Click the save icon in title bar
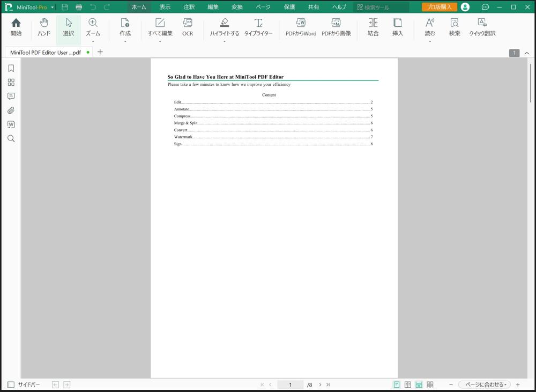 (x=65, y=7)
